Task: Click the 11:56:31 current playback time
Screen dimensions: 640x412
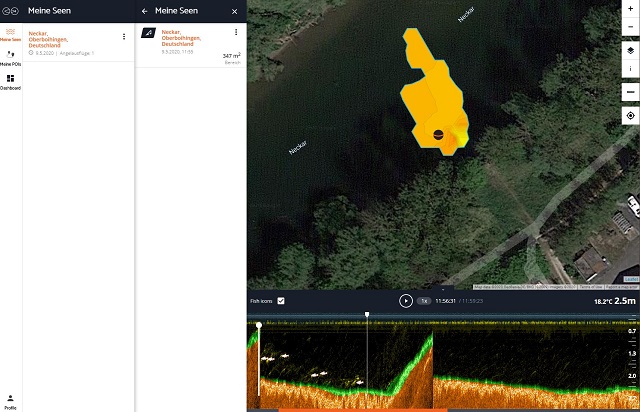Action: tap(445, 301)
